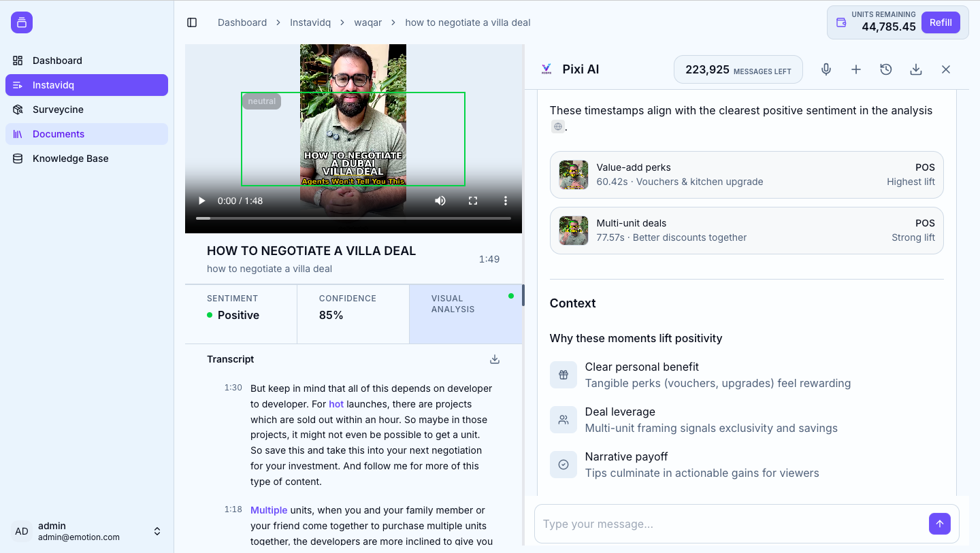The image size is (980, 553).
Task: Select the Sentiment Positive panel
Action: (x=241, y=314)
